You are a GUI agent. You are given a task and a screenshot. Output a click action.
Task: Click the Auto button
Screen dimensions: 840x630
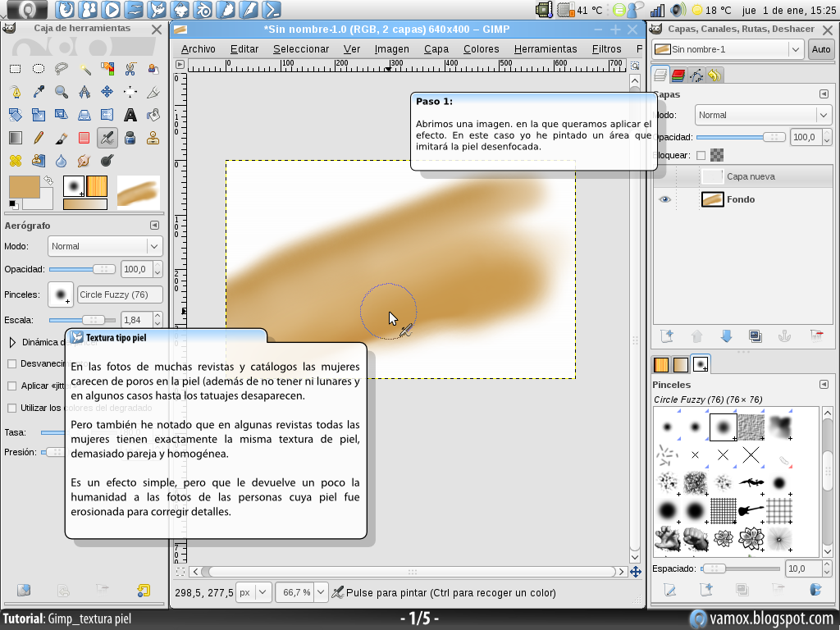point(820,49)
